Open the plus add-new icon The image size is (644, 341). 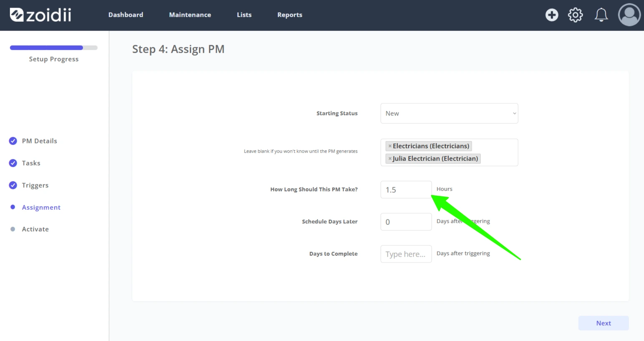click(552, 15)
